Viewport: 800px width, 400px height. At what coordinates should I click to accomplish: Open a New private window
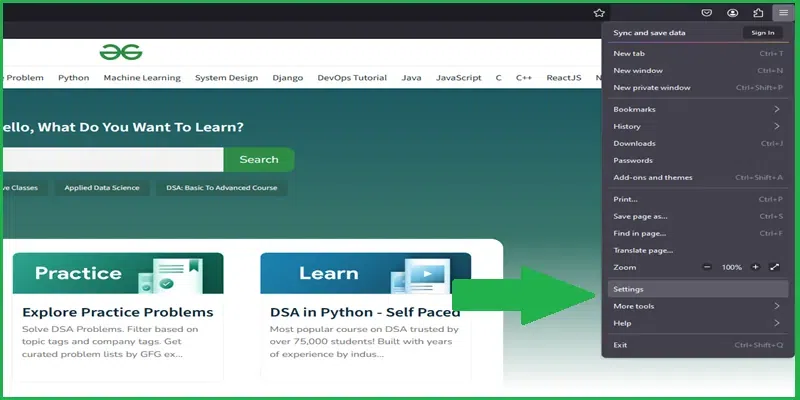point(697,88)
